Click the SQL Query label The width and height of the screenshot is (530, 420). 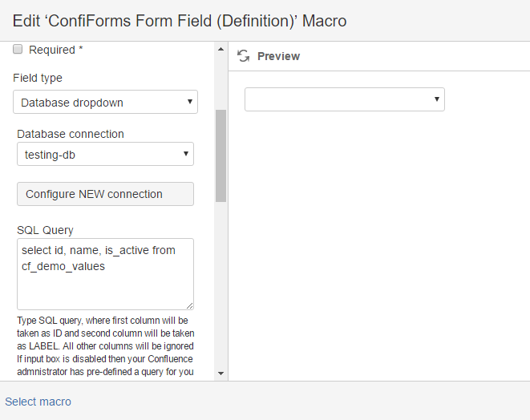[45, 230]
